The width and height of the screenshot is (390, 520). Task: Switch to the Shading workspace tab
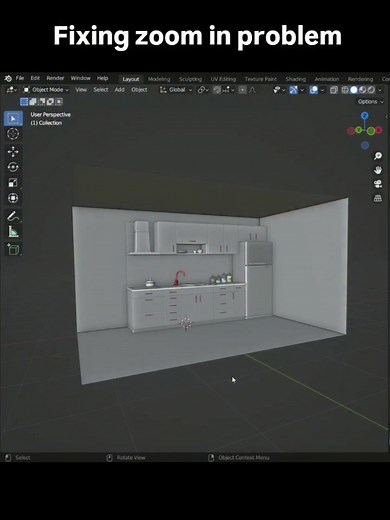(x=296, y=79)
